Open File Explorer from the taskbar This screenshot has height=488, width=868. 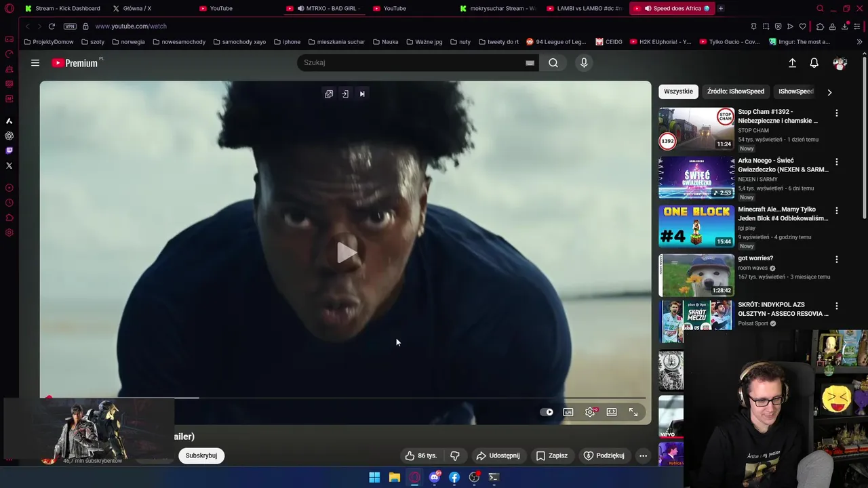point(394,477)
